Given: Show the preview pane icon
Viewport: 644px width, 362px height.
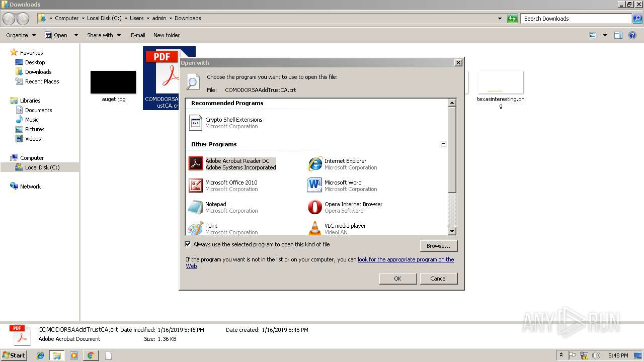Looking at the screenshot, I should tap(618, 35).
